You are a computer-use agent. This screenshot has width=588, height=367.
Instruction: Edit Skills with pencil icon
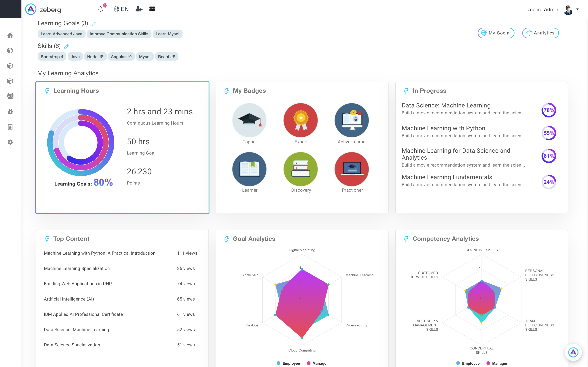[x=66, y=46]
